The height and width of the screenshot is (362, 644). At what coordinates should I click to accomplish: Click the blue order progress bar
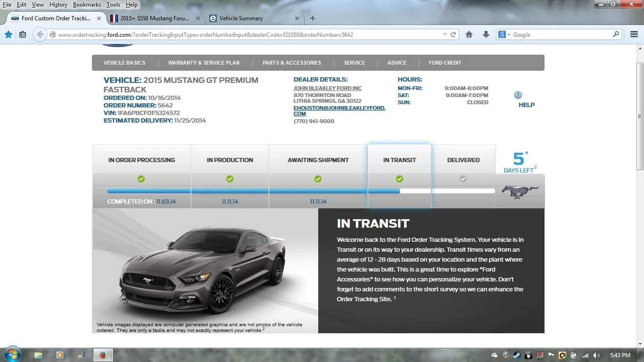(x=253, y=191)
